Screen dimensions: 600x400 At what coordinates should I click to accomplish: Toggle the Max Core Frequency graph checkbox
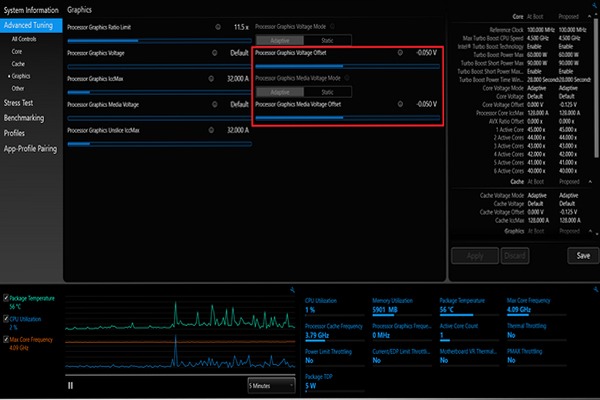pyautogui.click(x=6, y=339)
